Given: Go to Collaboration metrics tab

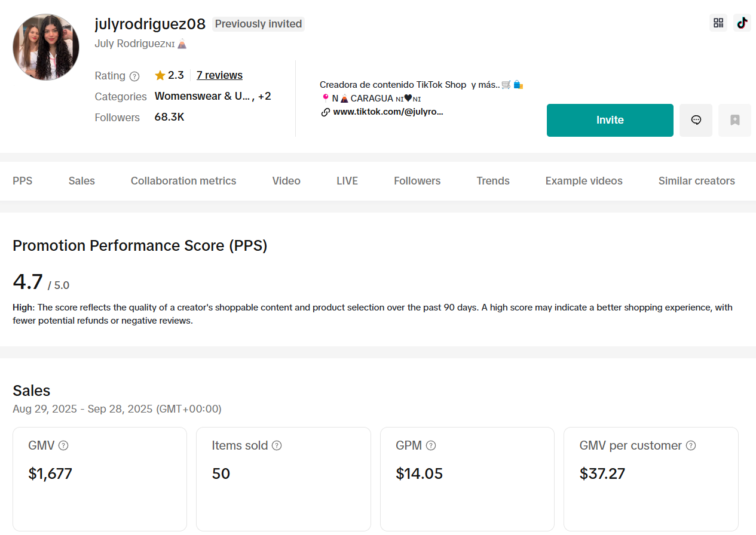Looking at the screenshot, I should pyautogui.click(x=183, y=181).
